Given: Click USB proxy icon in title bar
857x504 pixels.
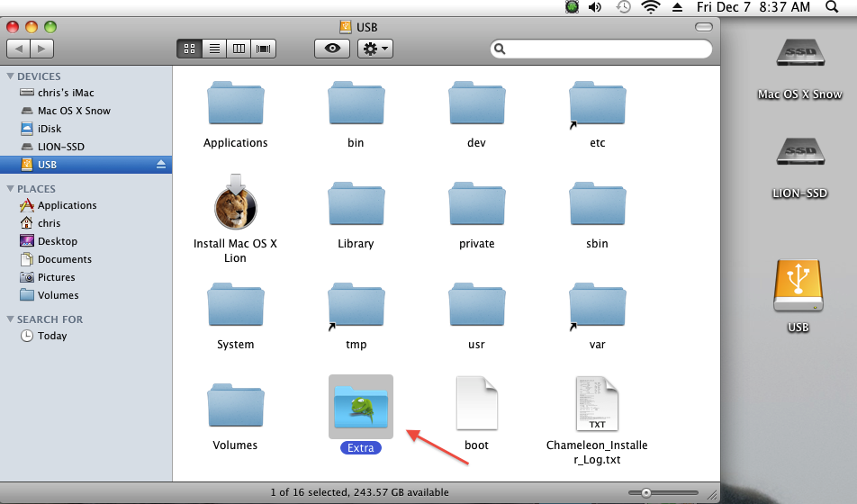Looking at the screenshot, I should 346,27.
